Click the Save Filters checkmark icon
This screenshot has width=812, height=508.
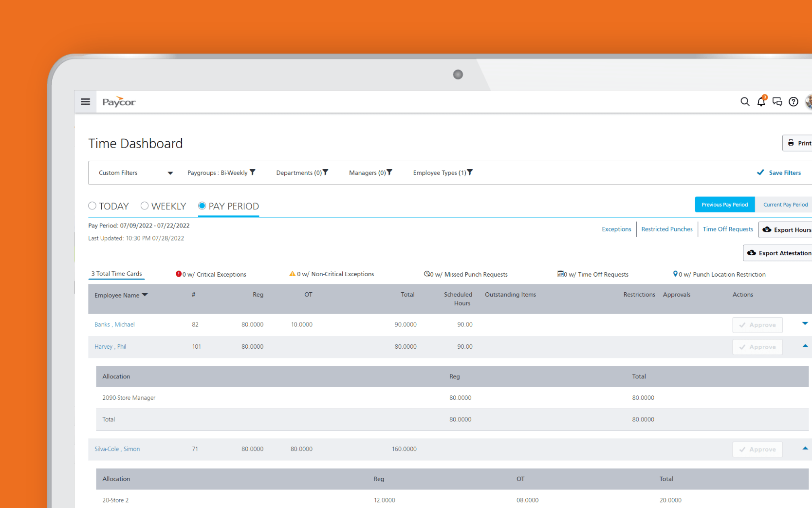760,172
